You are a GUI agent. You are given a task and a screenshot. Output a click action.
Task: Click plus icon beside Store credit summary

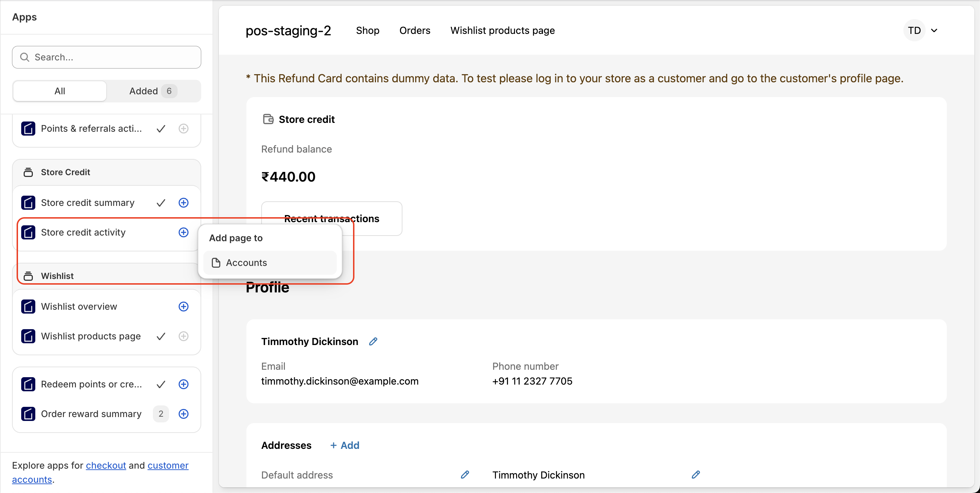(183, 202)
